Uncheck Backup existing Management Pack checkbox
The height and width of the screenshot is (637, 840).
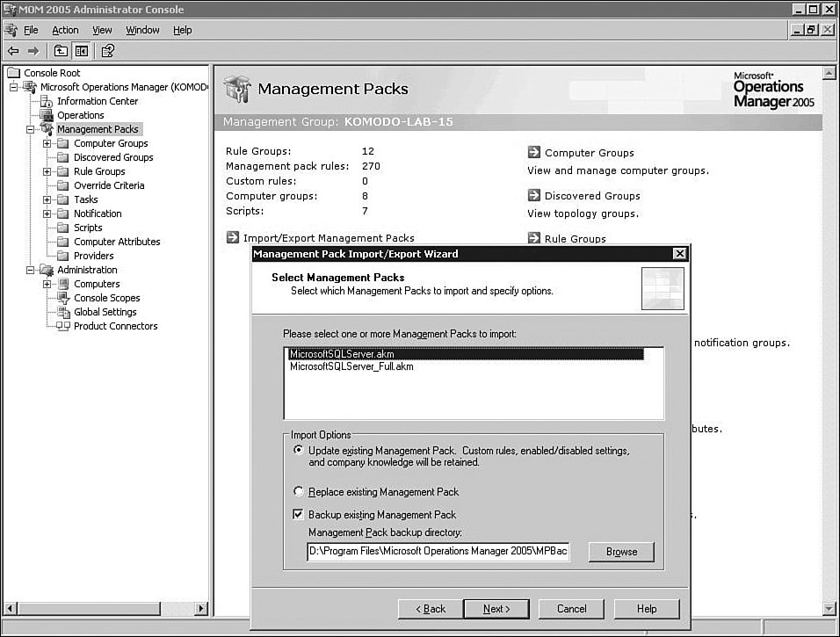pos(299,515)
